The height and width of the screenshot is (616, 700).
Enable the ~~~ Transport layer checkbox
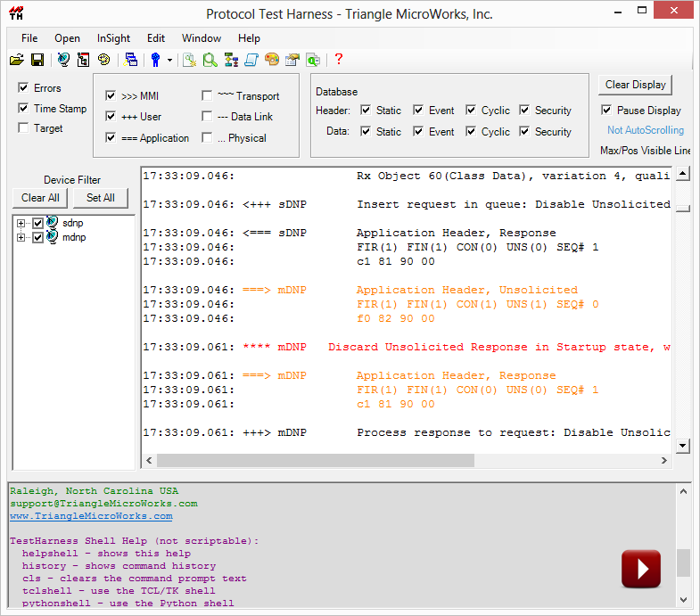pyautogui.click(x=207, y=95)
